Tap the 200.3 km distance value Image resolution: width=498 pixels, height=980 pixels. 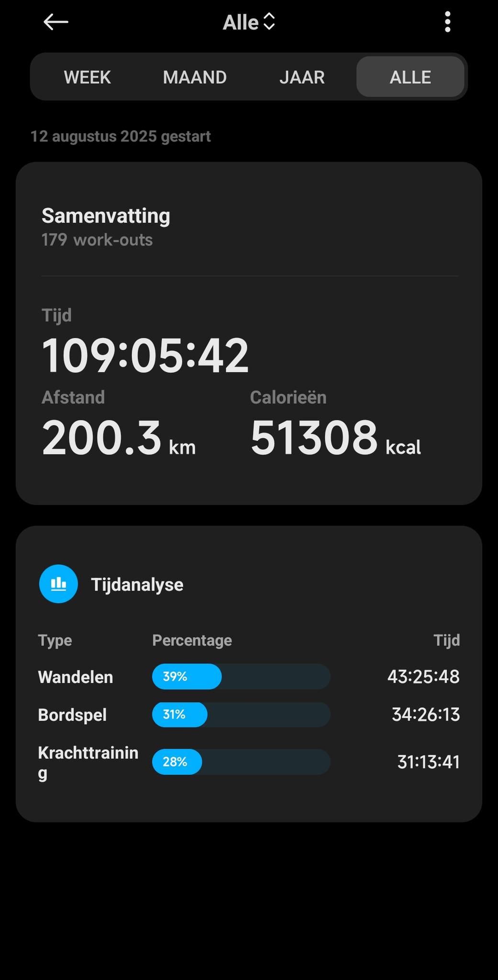119,438
